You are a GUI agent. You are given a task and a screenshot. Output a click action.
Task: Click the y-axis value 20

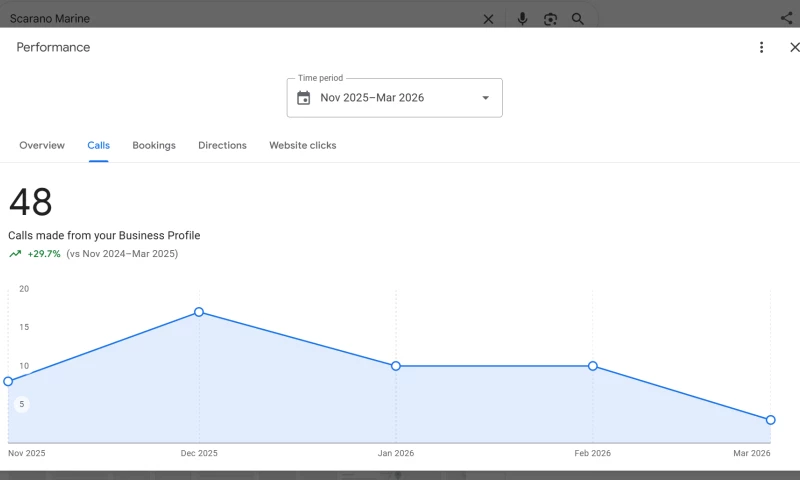point(24,289)
